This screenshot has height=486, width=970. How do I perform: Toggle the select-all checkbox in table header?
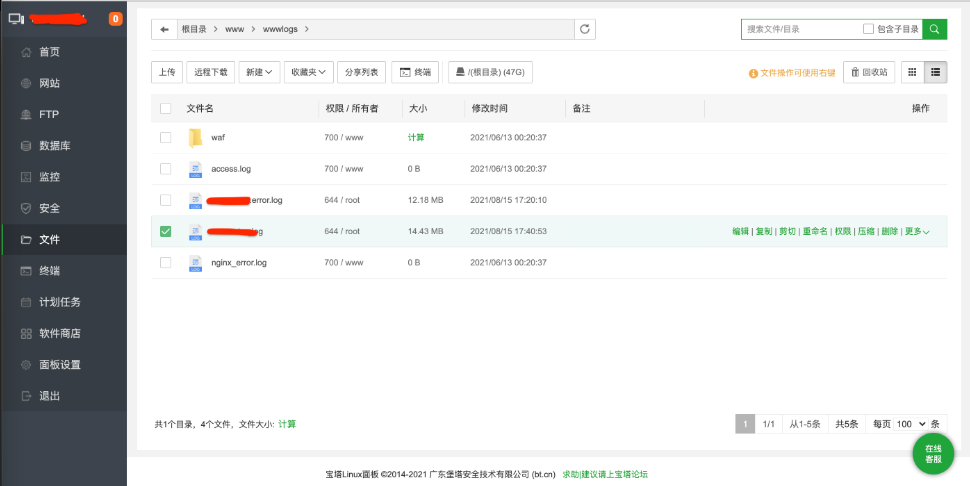click(x=165, y=108)
